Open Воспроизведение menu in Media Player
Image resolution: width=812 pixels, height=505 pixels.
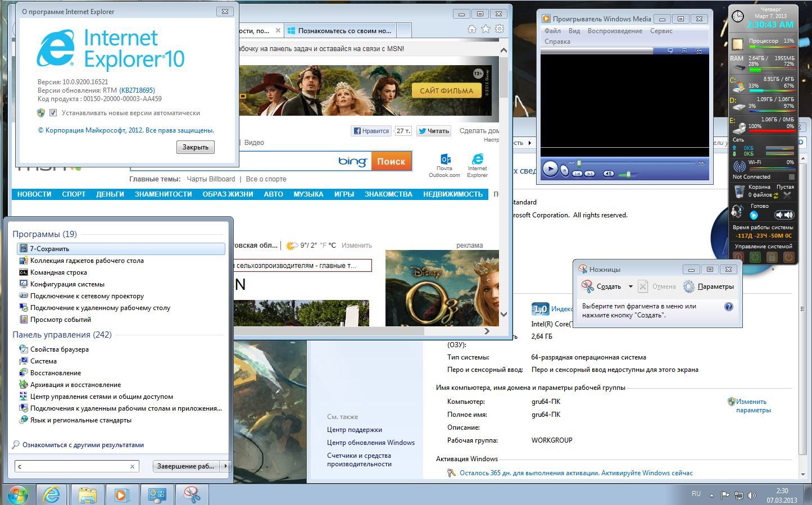(615, 31)
